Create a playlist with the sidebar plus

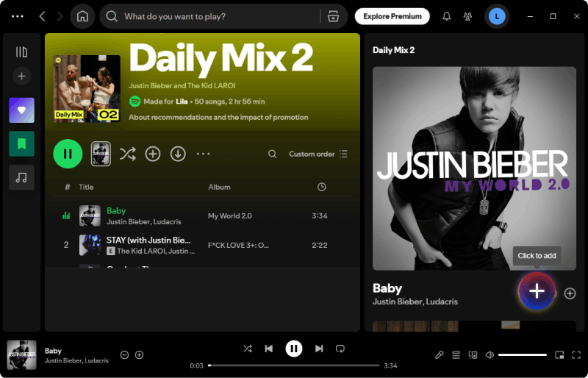[x=22, y=76]
